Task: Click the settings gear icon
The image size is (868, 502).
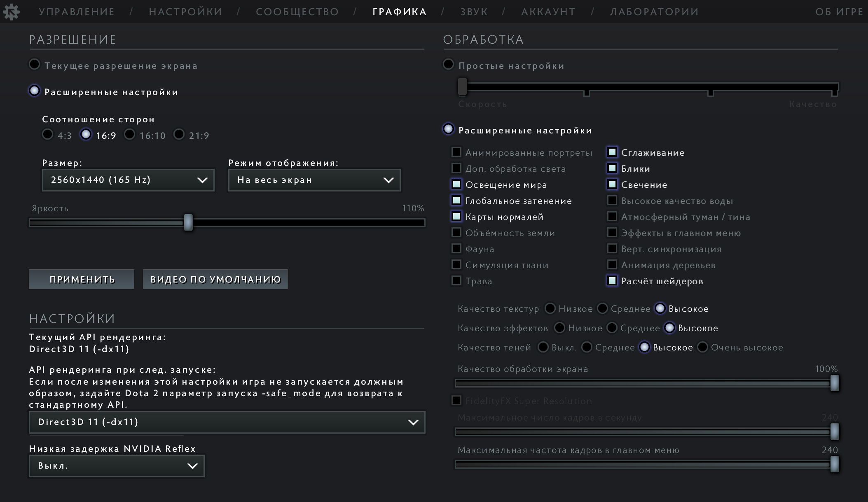Action: 11,12
